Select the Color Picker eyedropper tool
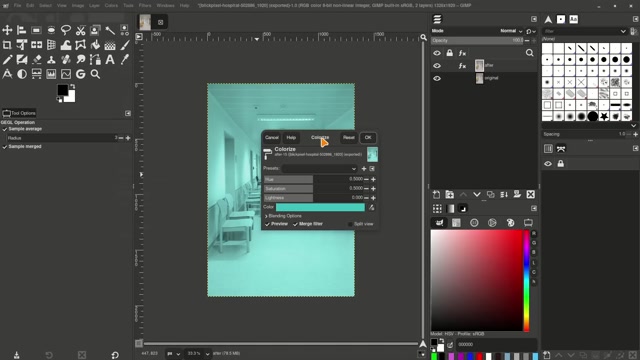640x360 pixels. (x=124, y=60)
